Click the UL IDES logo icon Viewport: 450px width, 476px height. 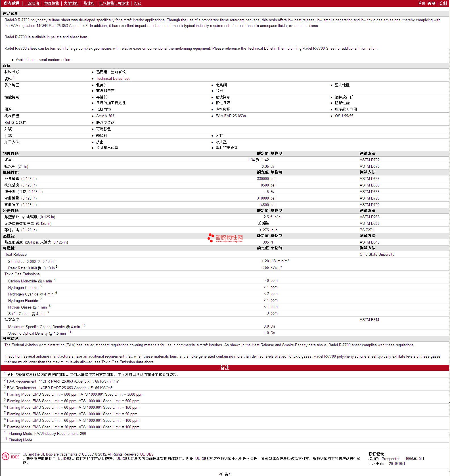click(x=11, y=456)
